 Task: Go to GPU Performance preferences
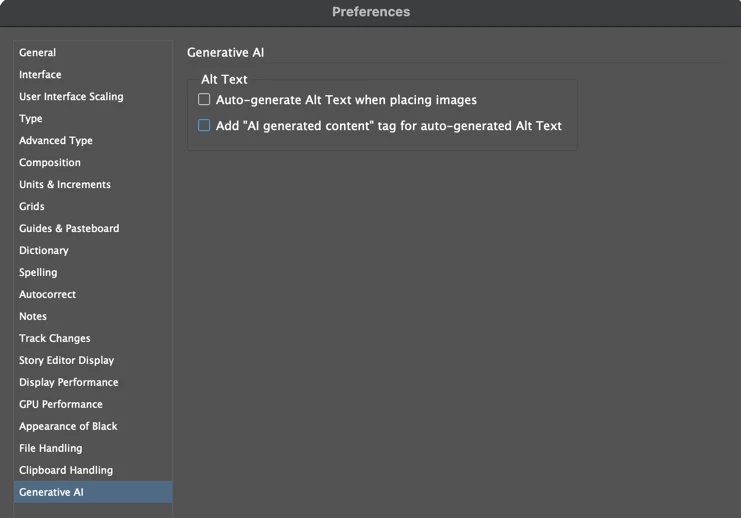[61, 405]
